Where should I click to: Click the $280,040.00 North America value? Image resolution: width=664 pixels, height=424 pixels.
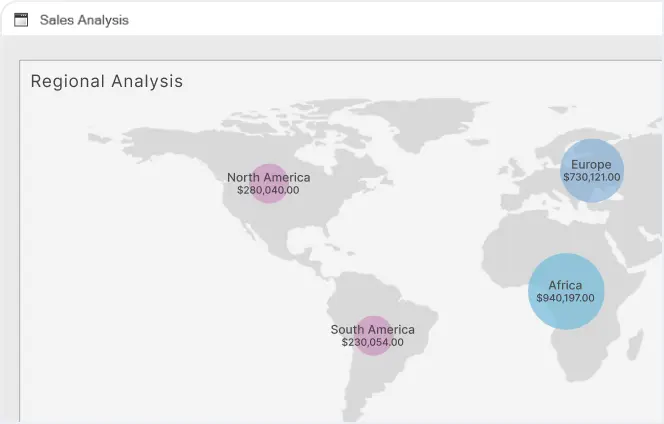coord(268,190)
